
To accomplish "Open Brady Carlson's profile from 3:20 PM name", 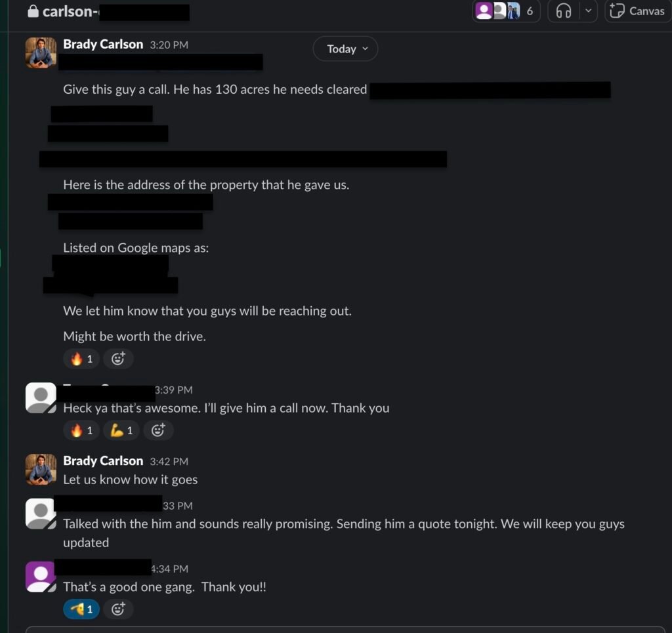I will [103, 44].
